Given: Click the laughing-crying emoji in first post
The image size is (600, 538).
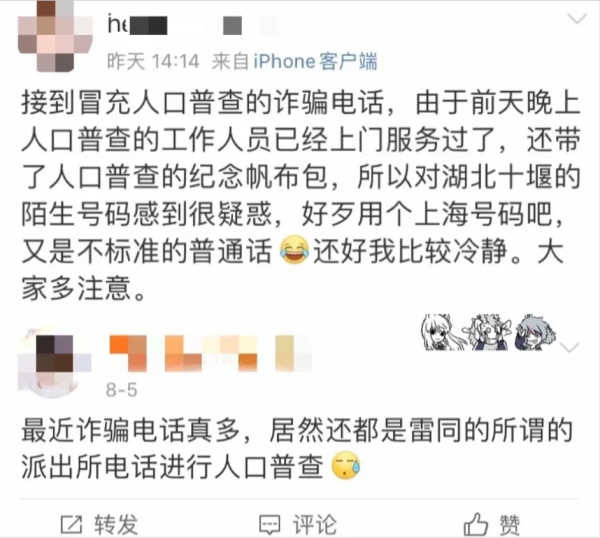Looking at the screenshot, I should [x=294, y=251].
